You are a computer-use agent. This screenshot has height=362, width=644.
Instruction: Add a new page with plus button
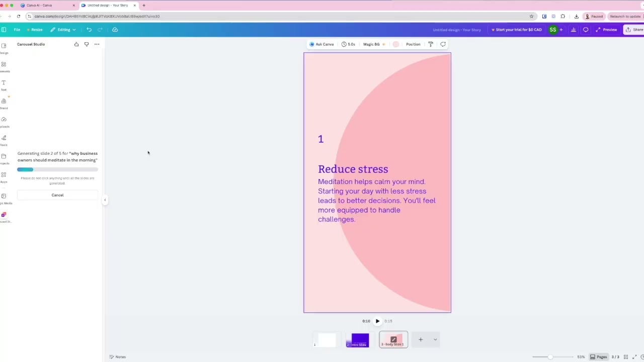tap(421, 339)
